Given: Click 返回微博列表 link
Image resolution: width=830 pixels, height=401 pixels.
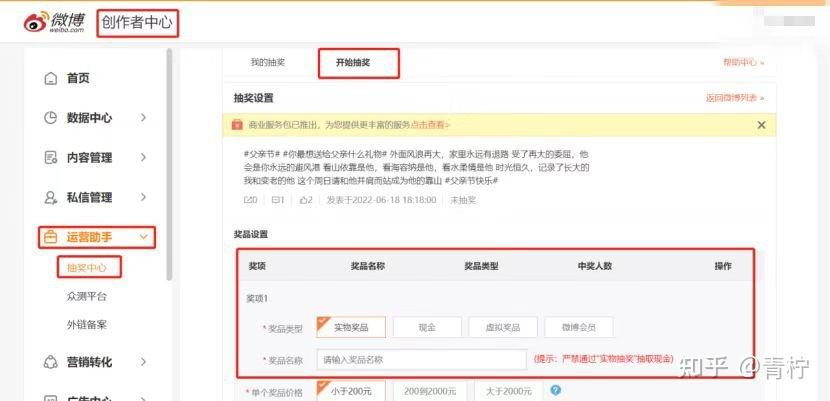Looking at the screenshot, I should (x=735, y=98).
